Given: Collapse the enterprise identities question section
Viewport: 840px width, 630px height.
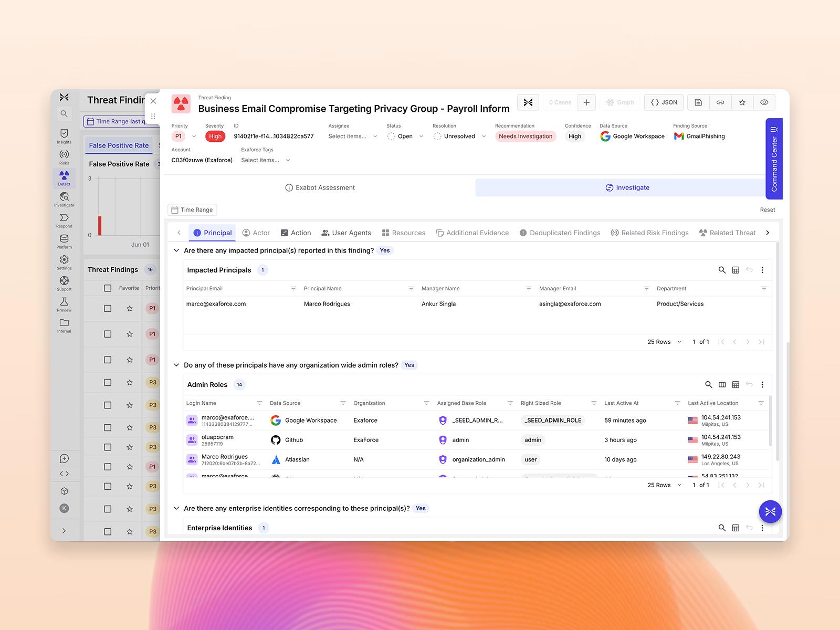Looking at the screenshot, I should click(x=176, y=508).
